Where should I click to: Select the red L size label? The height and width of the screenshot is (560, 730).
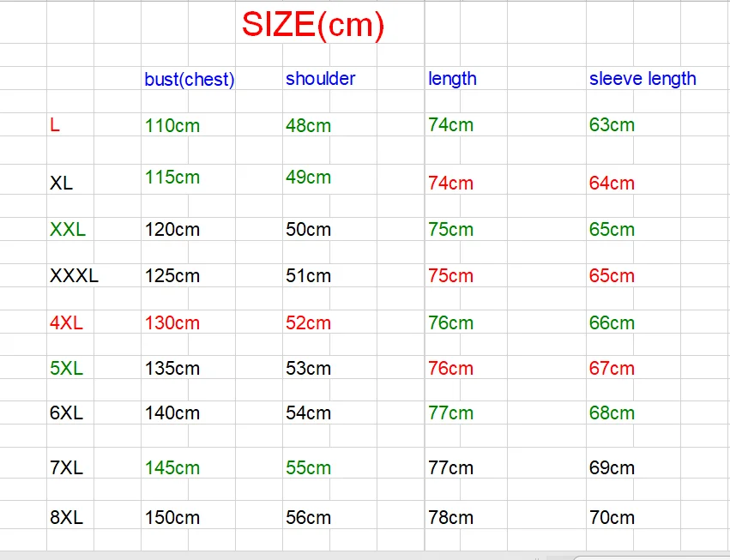point(55,124)
